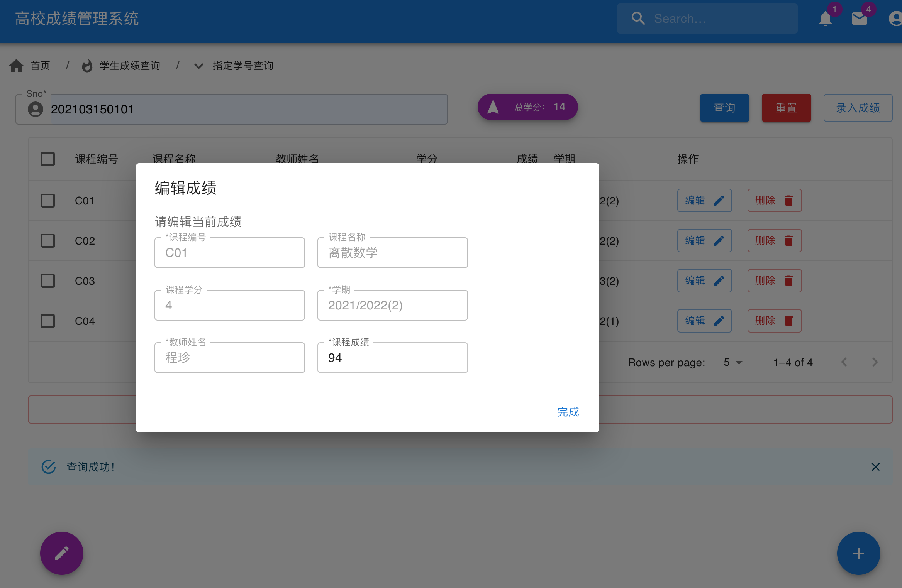Go to next table page arrow
This screenshot has height=588, width=902.
click(x=875, y=362)
